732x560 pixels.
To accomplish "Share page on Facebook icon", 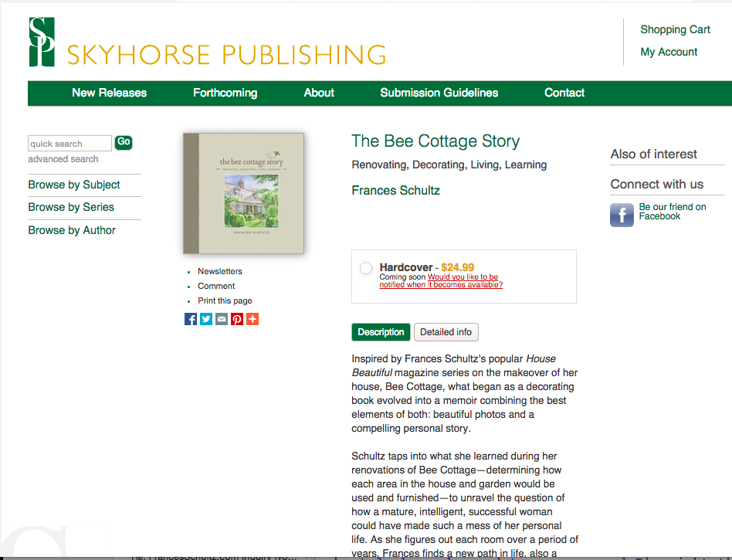I will [191, 319].
